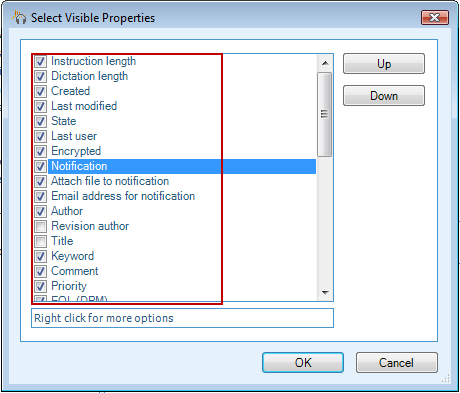Click the vertical scrollbar thumb
The width and height of the screenshot is (460, 393).
click(325, 114)
